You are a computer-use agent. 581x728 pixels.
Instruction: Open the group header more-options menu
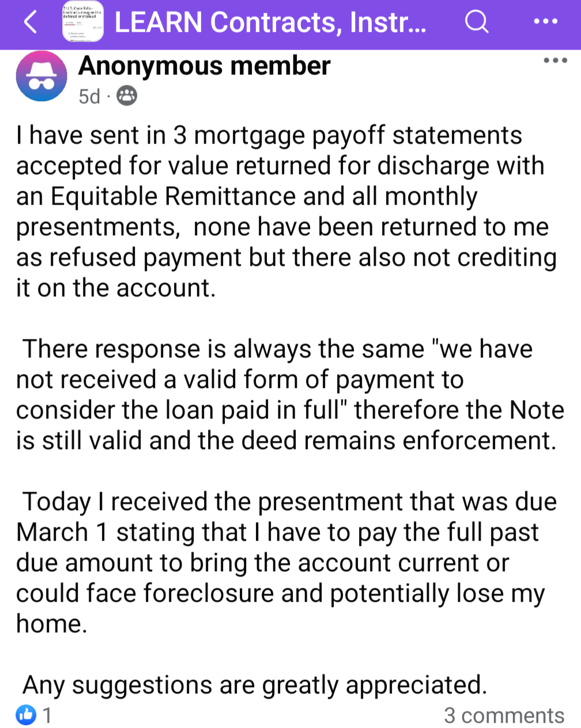click(545, 22)
